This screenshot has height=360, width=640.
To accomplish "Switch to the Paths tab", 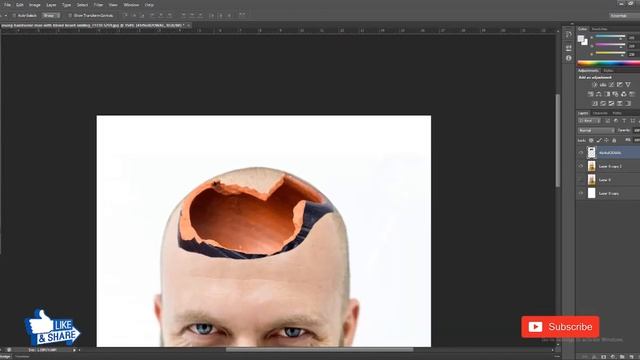I will (x=617, y=113).
